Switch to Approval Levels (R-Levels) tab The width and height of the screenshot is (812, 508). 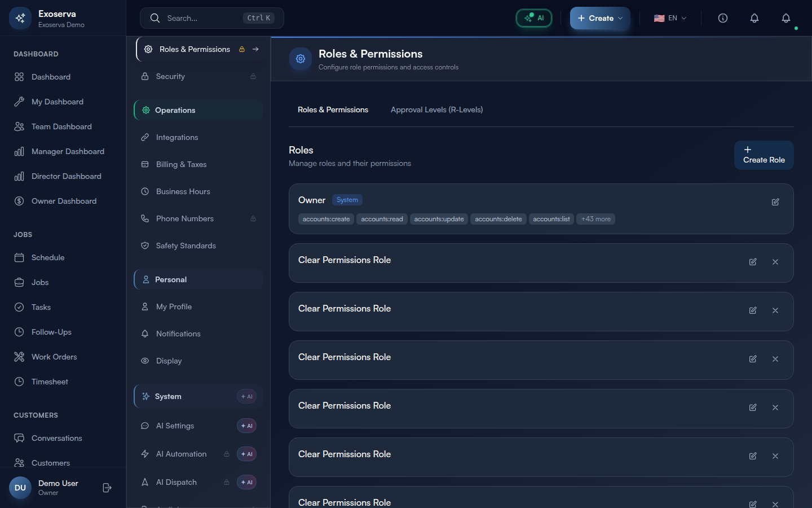click(436, 110)
